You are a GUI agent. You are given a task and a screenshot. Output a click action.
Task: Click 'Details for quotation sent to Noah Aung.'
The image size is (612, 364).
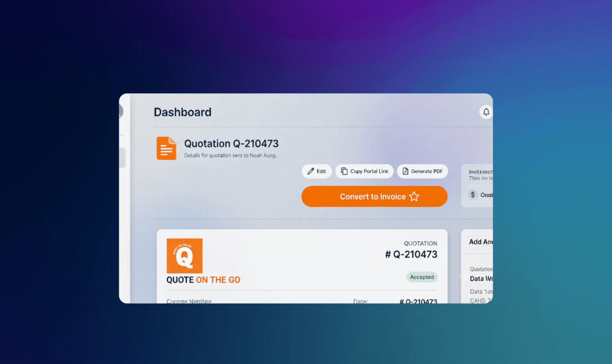click(230, 155)
